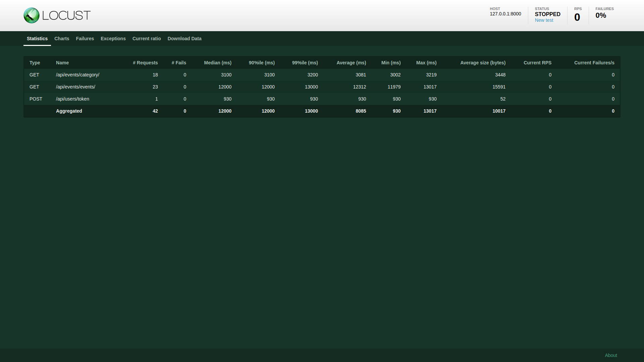Open the Download Data tab
This screenshot has height=362, width=644.
(184, 39)
